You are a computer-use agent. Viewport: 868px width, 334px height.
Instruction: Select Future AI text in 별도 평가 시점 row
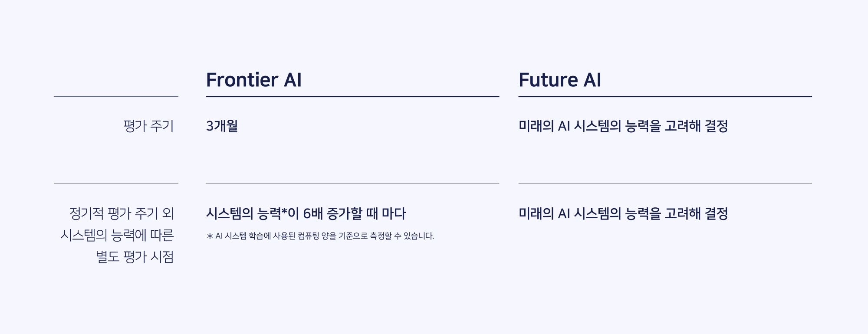click(x=623, y=213)
